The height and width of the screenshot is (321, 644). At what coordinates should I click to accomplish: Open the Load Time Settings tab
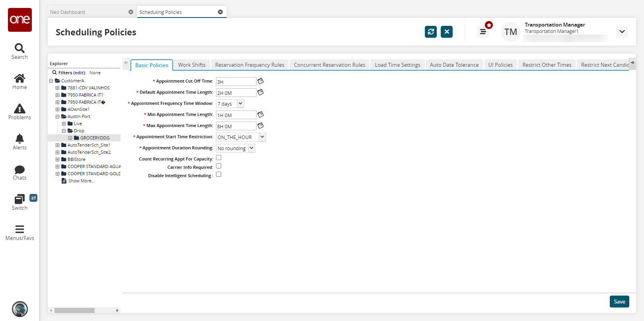click(x=397, y=65)
